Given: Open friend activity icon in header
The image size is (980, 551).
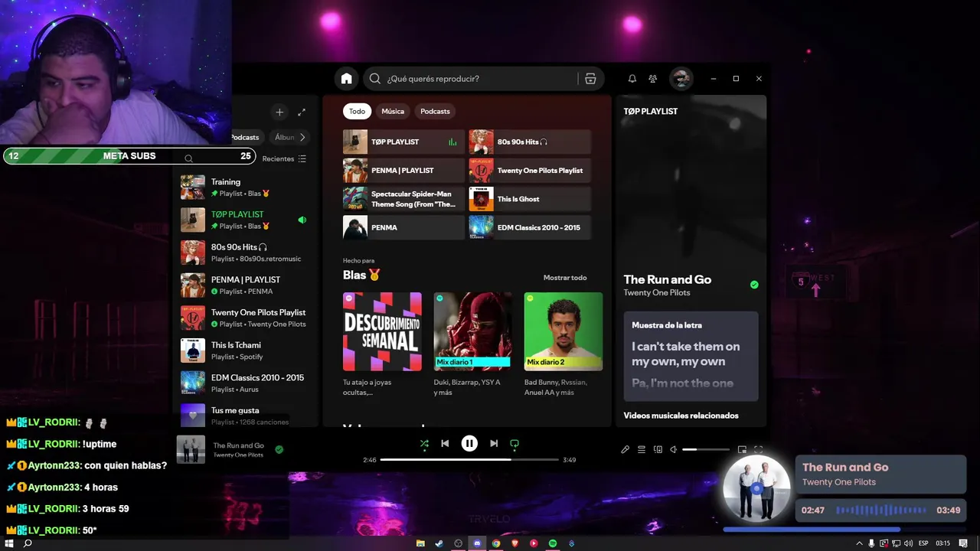Looking at the screenshot, I should click(653, 79).
